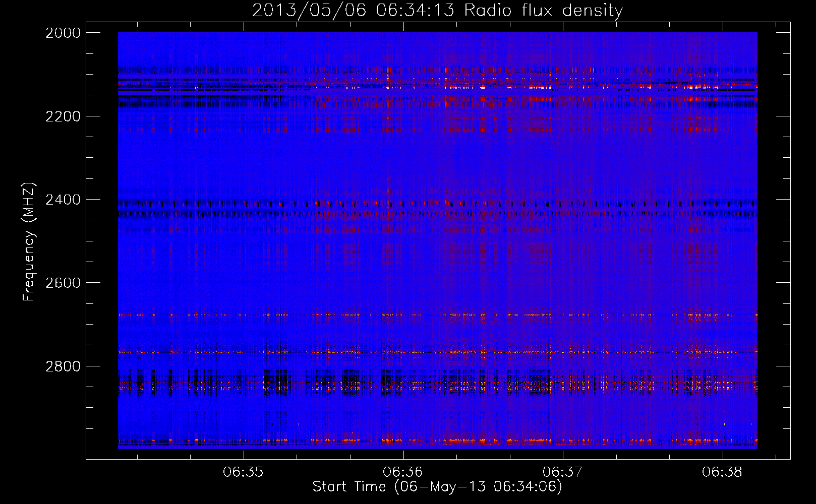
Task: Click the 2000 frequency tick label
Action: [x=63, y=33]
